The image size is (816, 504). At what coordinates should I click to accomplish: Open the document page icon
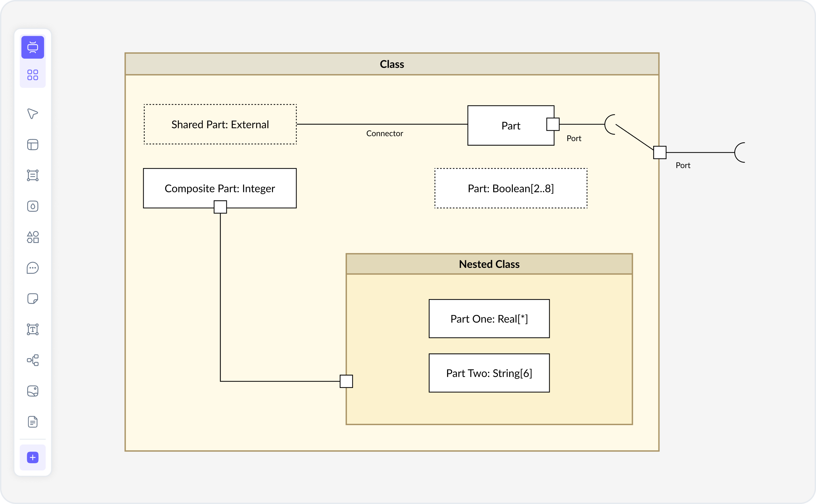[33, 422]
